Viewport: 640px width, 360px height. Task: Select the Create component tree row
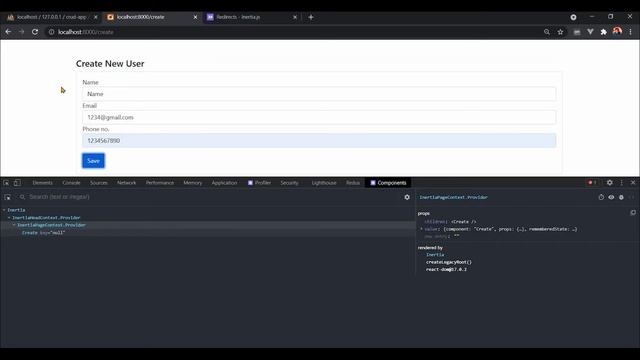[207, 233]
